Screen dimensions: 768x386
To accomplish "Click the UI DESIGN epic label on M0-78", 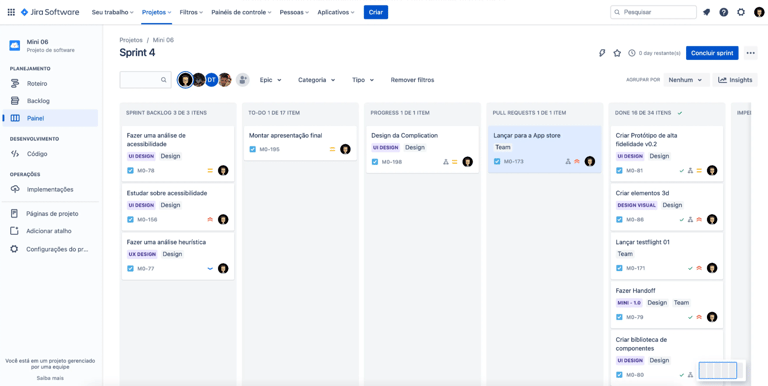I will tap(142, 156).
